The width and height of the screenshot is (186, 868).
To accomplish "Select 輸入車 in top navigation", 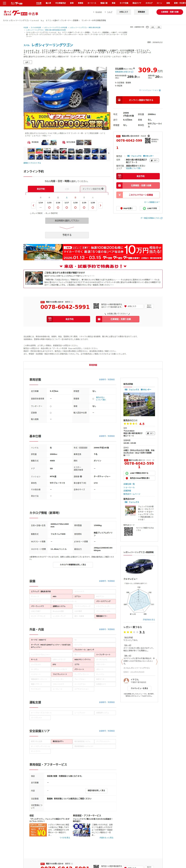I will [x=48, y=3].
